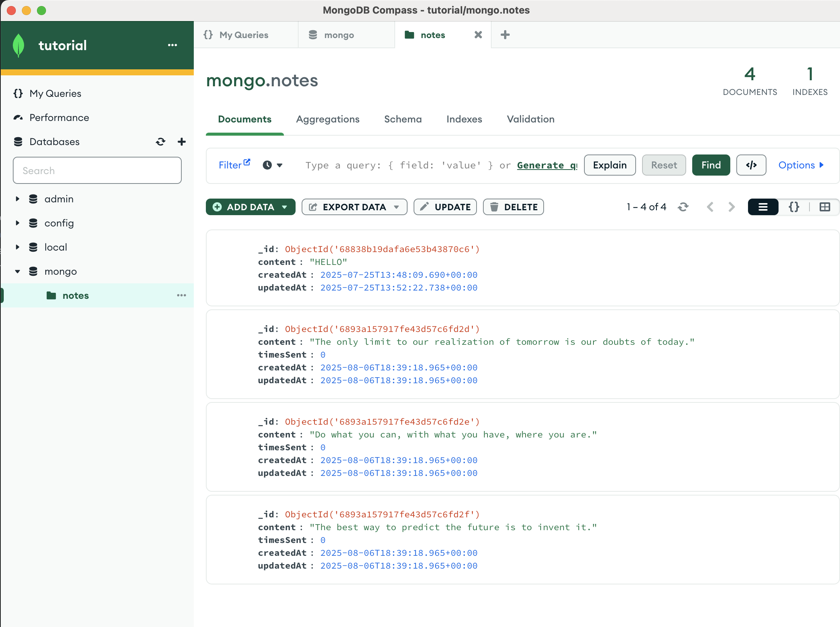Refresh the documents list
The width and height of the screenshot is (840, 627).
(x=683, y=207)
